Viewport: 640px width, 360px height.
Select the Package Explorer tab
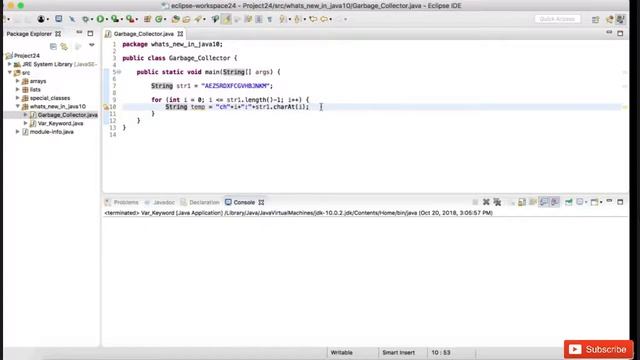[29, 34]
